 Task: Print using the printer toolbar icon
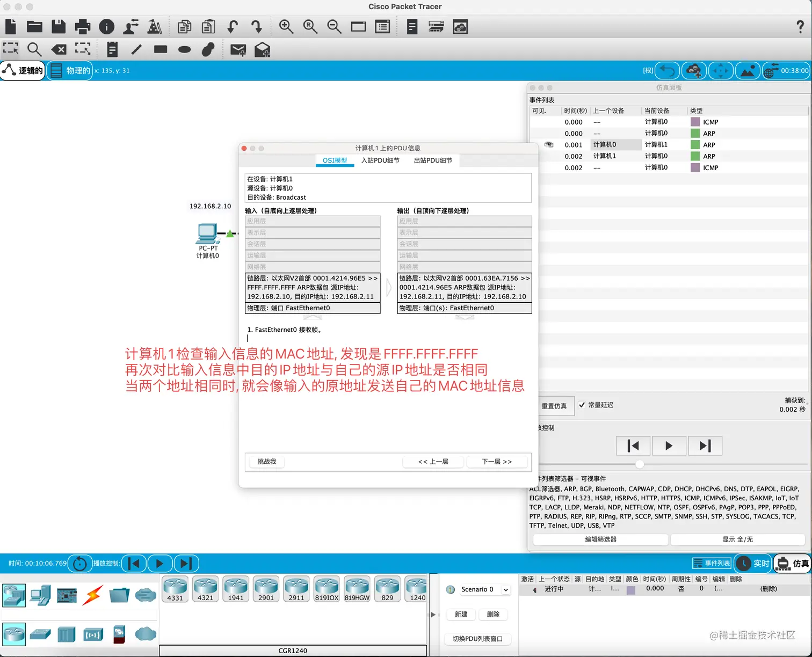83,26
